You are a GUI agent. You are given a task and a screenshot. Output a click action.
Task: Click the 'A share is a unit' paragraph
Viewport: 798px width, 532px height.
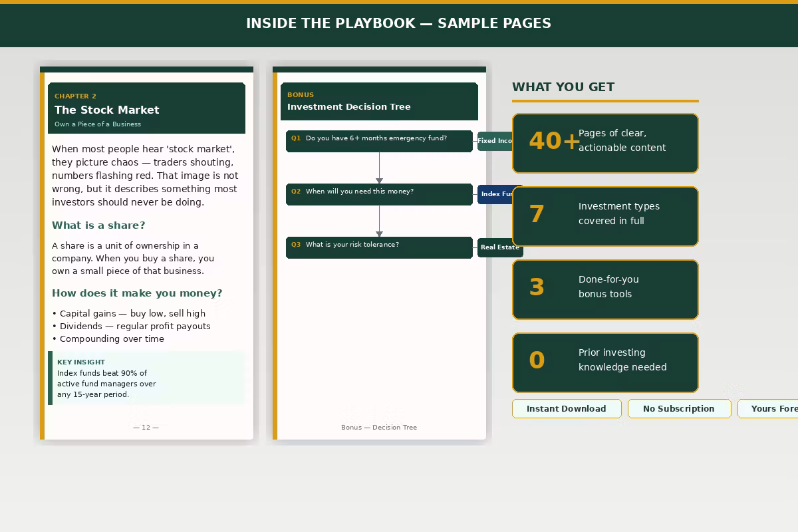pyautogui.click(x=133, y=258)
